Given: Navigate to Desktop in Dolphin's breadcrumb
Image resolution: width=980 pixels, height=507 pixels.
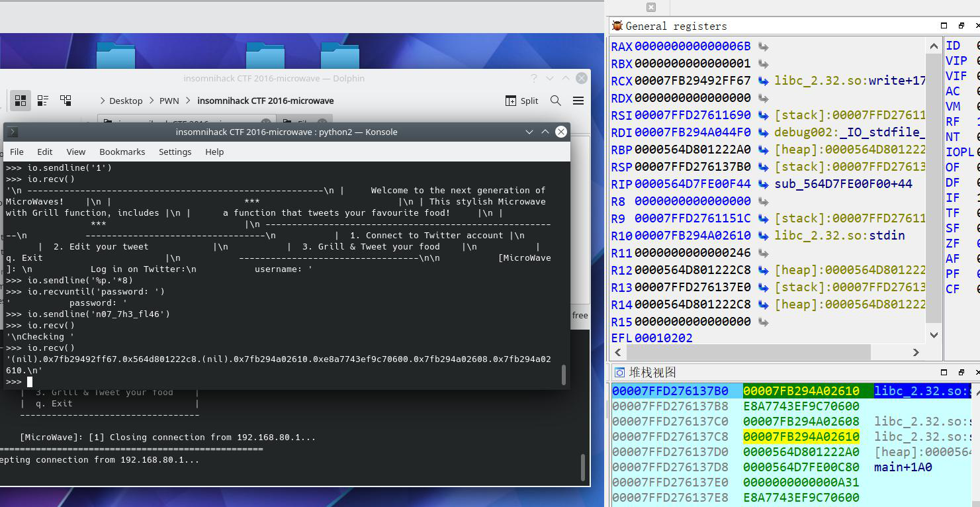Looking at the screenshot, I should (126, 101).
